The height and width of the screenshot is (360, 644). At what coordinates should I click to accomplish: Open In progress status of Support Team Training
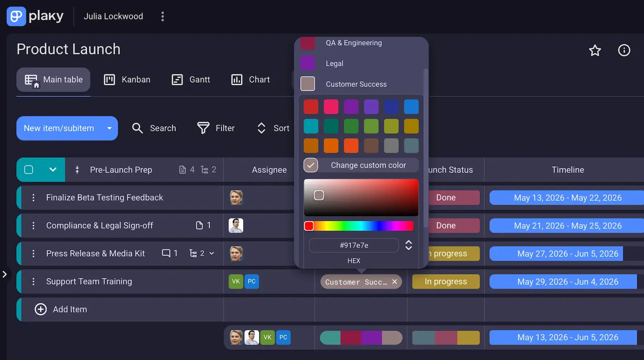446,282
